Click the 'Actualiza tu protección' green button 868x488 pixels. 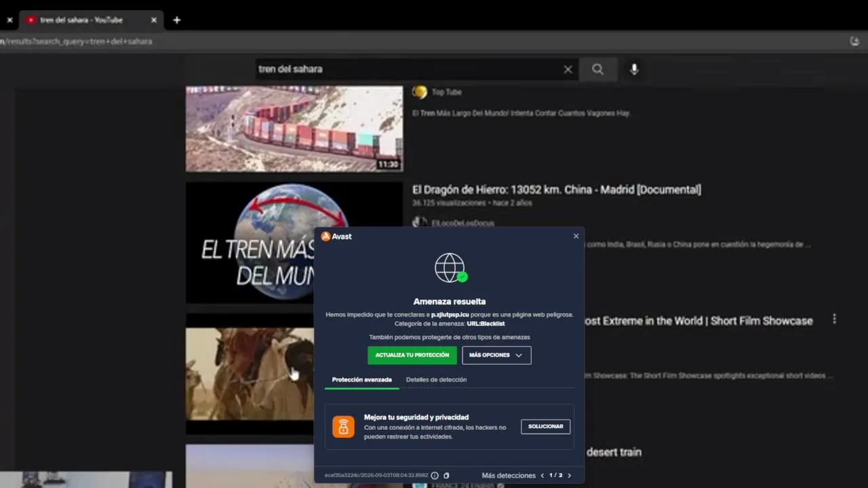pyautogui.click(x=412, y=355)
